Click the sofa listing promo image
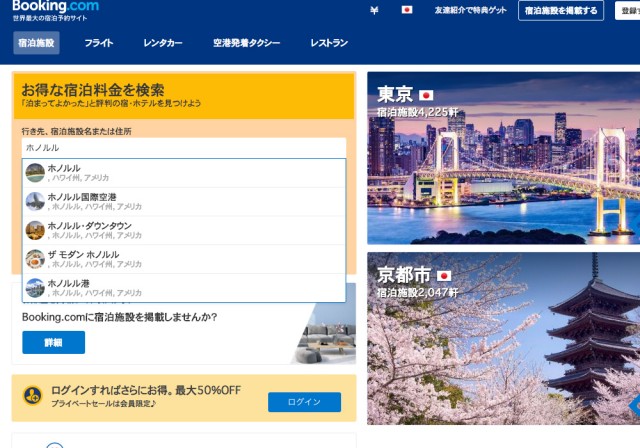The height and width of the screenshot is (448, 640). pyautogui.click(x=325, y=335)
